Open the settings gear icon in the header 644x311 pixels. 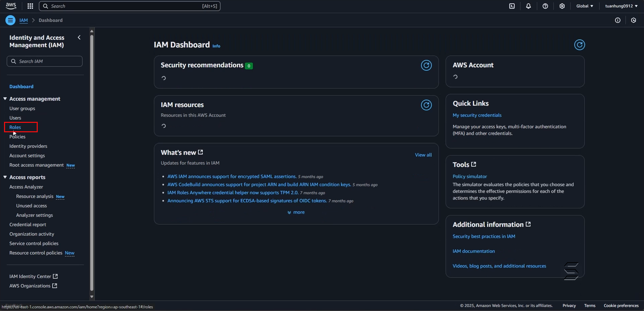tap(562, 6)
